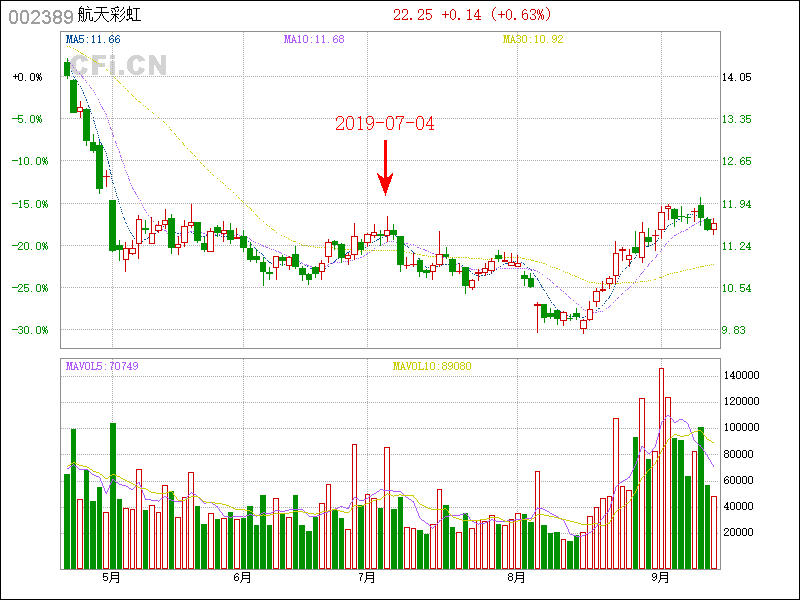
Task: Select the current price 22.25 readout
Action: point(413,15)
